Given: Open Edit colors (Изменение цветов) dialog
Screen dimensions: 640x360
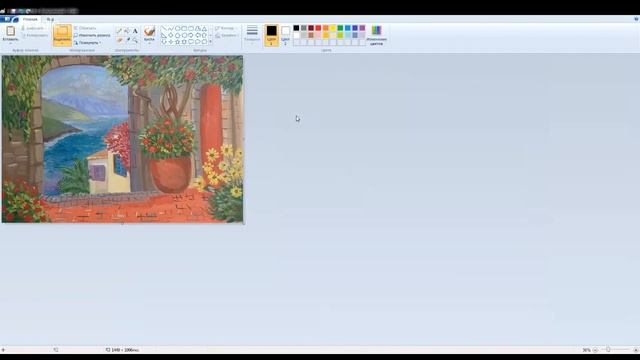Looking at the screenshot, I should click(x=376, y=35).
